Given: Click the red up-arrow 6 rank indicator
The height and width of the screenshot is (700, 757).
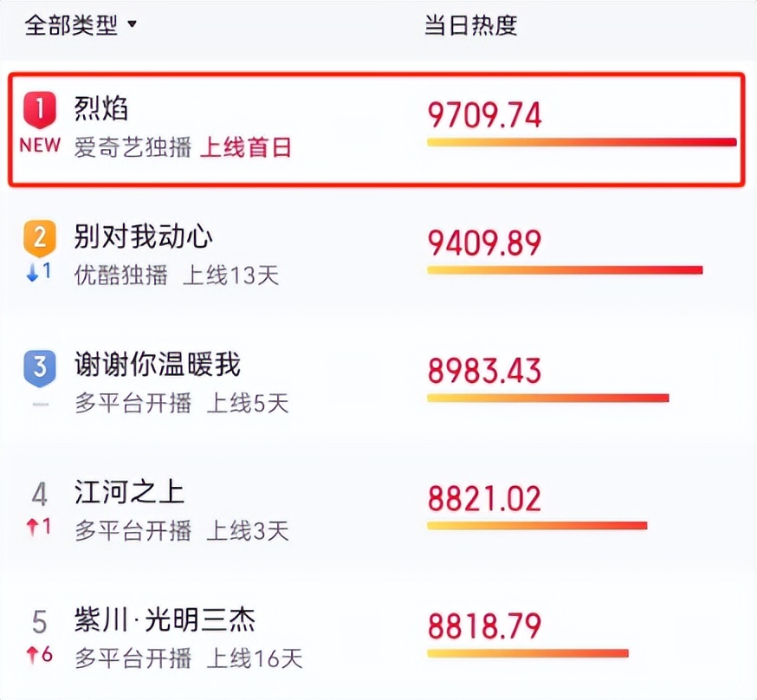Looking at the screenshot, I should pyautogui.click(x=39, y=655).
